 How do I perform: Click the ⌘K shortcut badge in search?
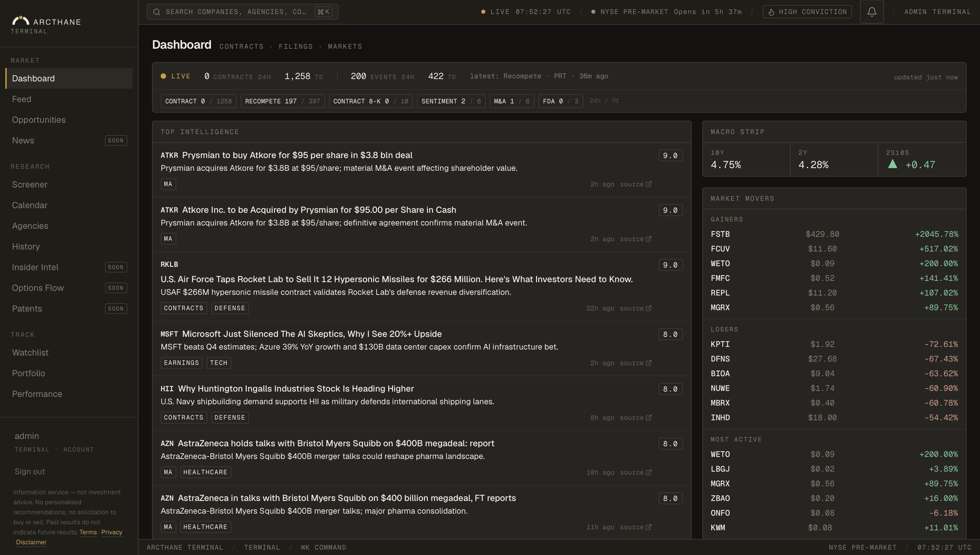tap(323, 12)
